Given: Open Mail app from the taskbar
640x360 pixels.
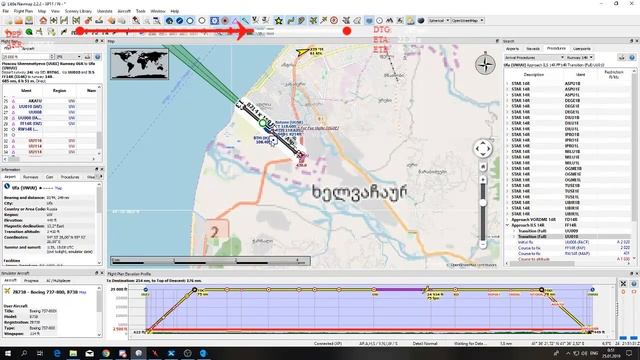Looking at the screenshot, I should pos(90,353).
